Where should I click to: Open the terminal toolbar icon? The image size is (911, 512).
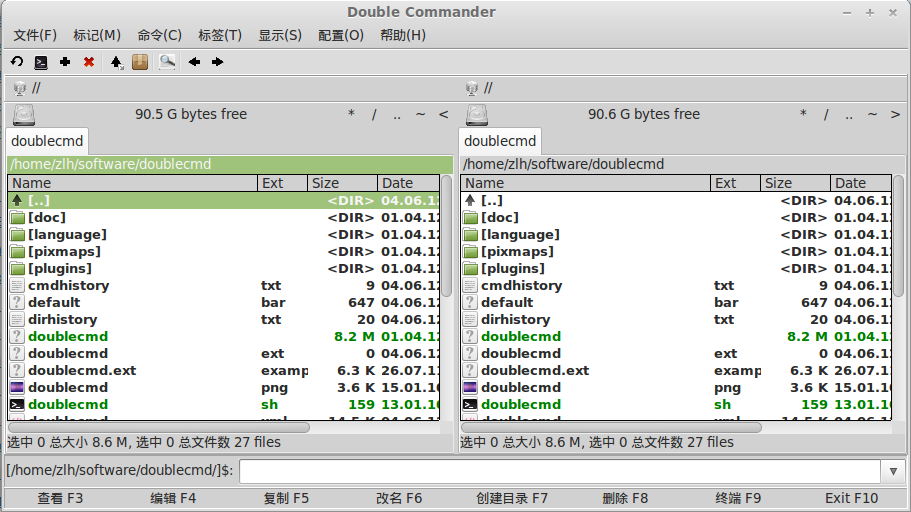(x=41, y=62)
